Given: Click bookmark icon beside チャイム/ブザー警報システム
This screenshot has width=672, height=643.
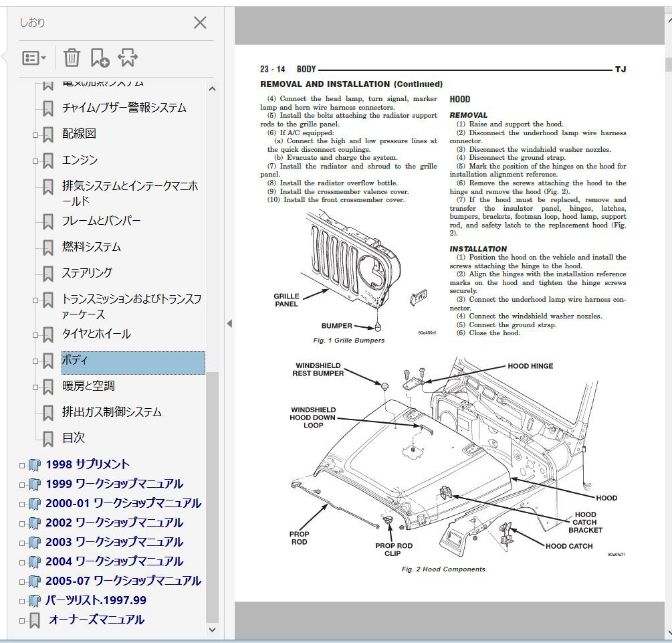Looking at the screenshot, I should tap(48, 108).
